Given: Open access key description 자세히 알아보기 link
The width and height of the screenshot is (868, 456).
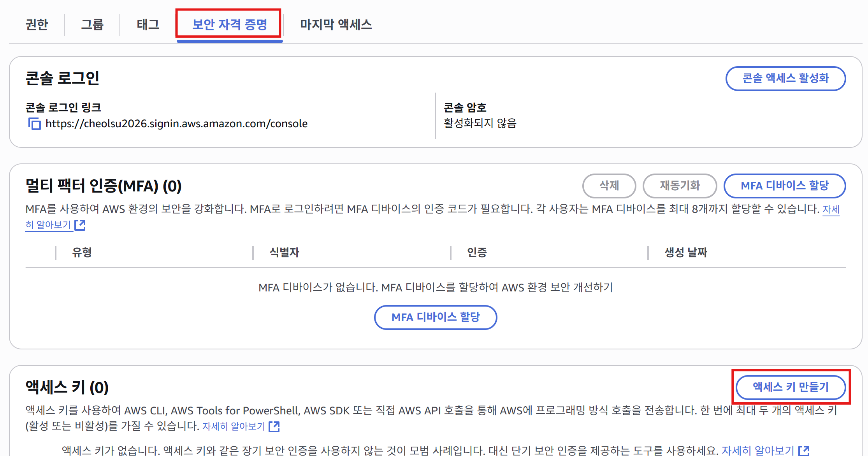Looking at the screenshot, I should 234,426.
